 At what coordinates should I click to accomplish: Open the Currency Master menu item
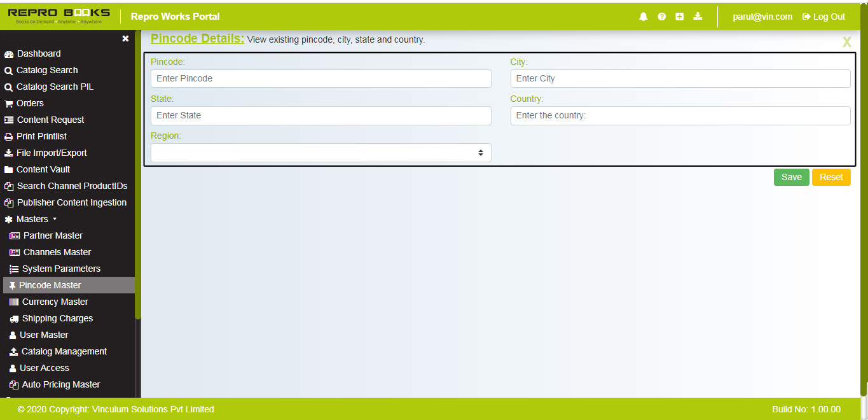coord(55,302)
